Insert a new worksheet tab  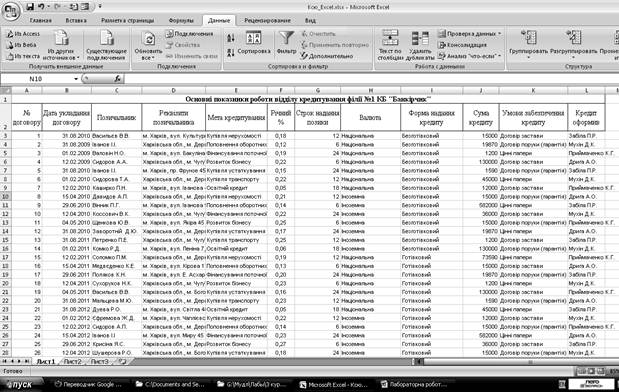coord(123,361)
